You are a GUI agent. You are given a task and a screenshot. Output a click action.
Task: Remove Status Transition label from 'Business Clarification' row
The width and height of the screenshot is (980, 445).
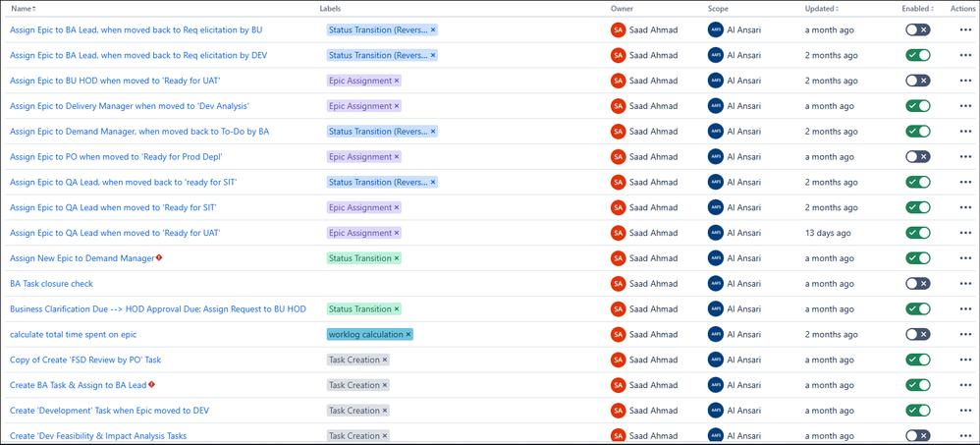point(397,308)
